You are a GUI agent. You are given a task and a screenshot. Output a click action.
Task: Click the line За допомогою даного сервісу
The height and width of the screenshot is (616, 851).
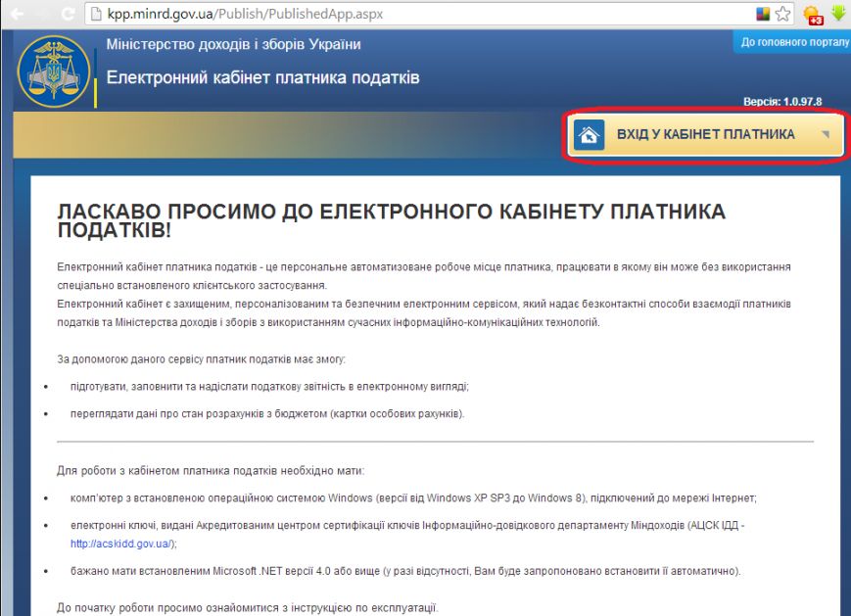[201, 359]
